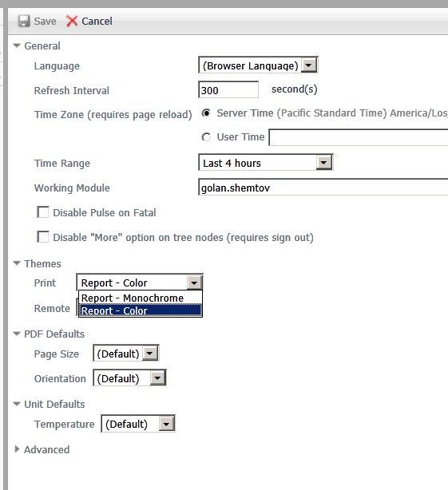448x490 pixels.
Task: Collapse the General section triangle
Action: tap(17, 45)
